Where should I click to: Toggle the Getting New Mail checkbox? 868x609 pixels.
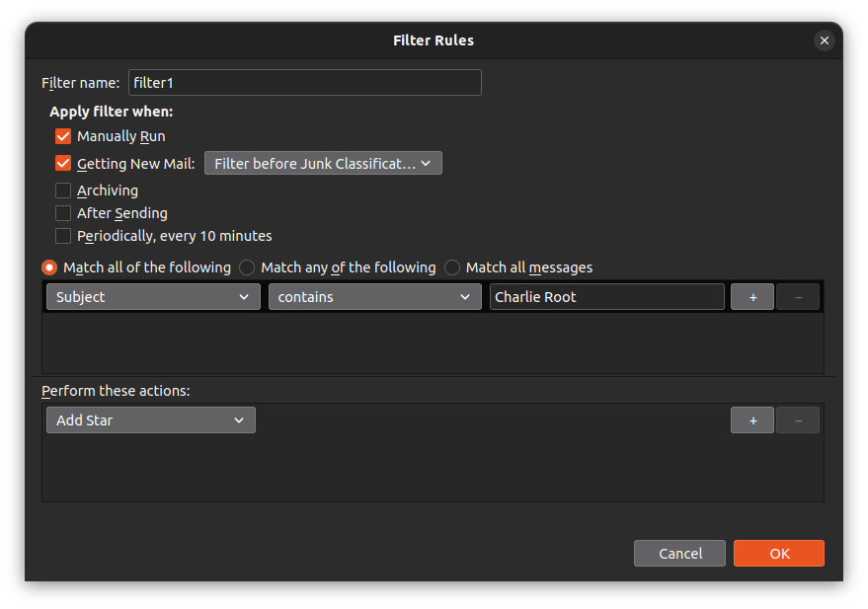63,164
